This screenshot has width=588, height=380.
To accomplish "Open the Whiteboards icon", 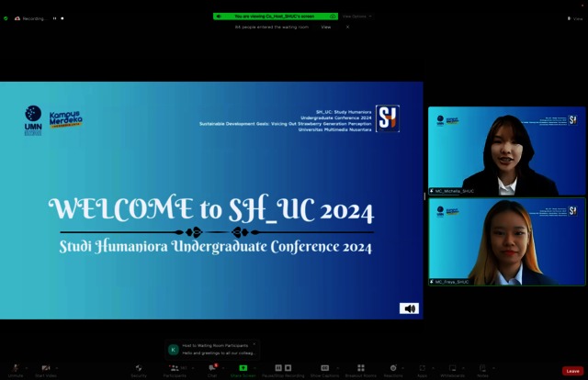I will click(x=453, y=368).
